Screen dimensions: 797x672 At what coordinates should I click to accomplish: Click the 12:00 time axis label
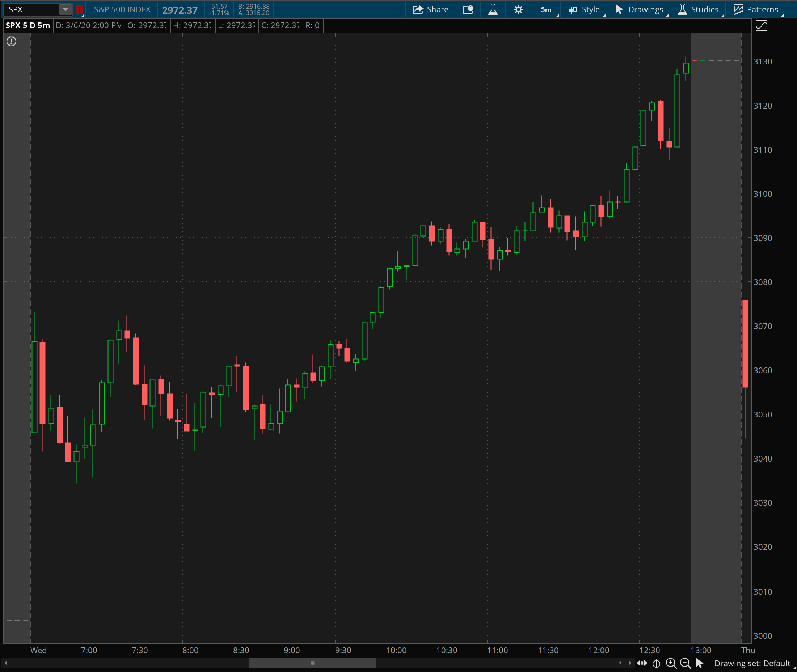(x=599, y=650)
